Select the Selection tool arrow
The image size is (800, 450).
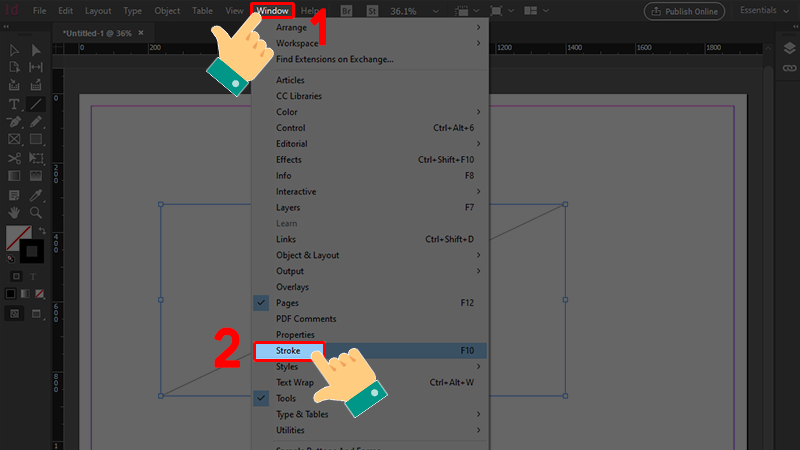click(14, 50)
